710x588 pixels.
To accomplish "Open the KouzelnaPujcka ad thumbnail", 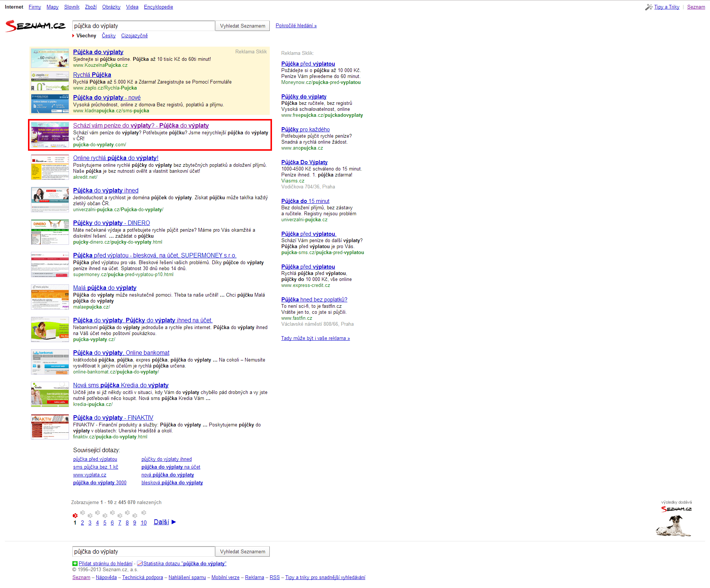I will click(x=50, y=58).
